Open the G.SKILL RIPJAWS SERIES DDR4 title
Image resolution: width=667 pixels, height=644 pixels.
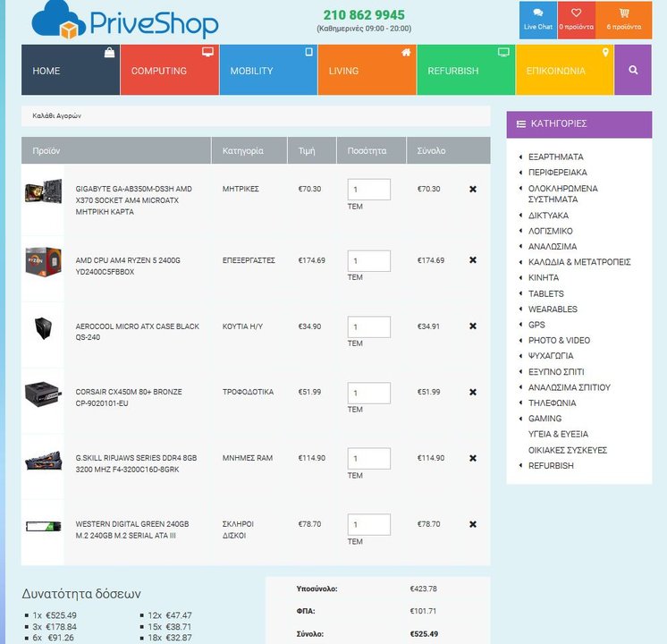(x=136, y=463)
